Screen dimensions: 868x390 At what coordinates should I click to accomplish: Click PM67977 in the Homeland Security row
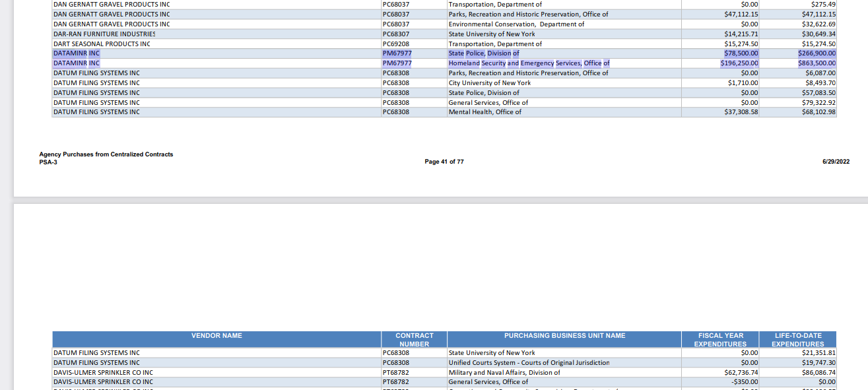[397, 63]
